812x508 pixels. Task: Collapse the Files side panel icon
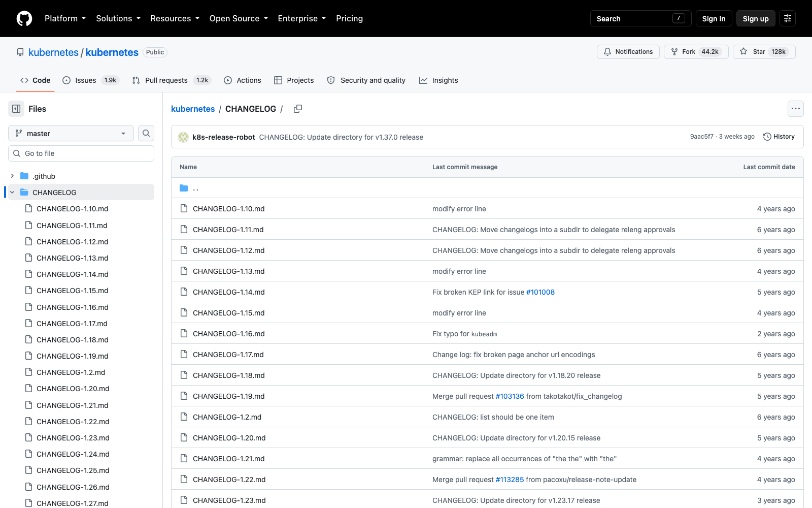click(x=16, y=109)
